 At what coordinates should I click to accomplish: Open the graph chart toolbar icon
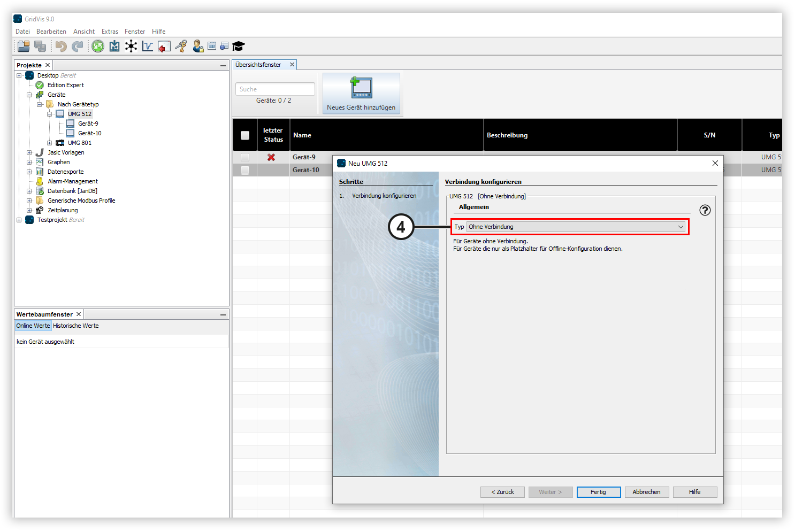pos(148,47)
